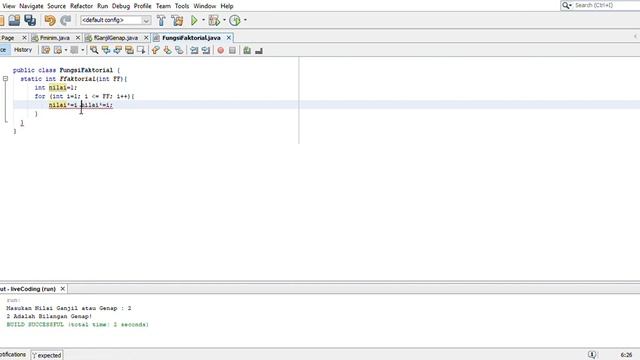640x360 pixels.
Task: Open the Debug menu
Action: click(x=120, y=6)
